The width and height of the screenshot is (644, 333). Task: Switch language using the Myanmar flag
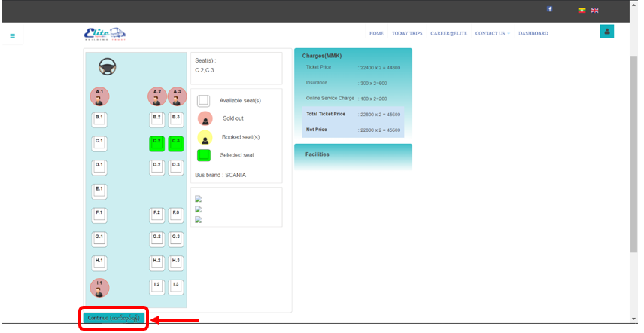point(582,10)
